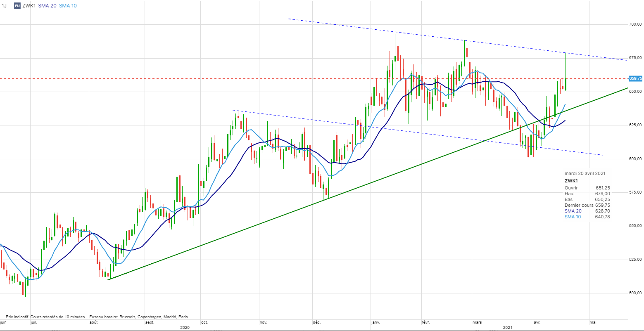Click the 1J timeframe label

[x=5, y=6]
